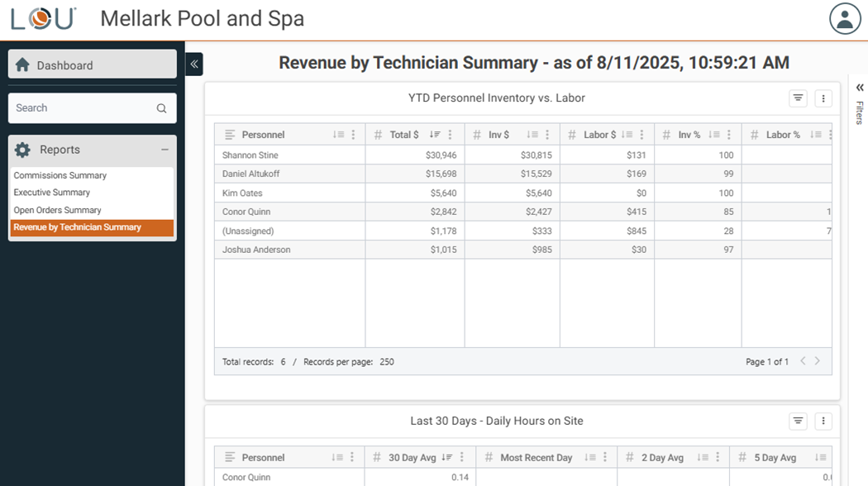Go to the Dashboard
868x486 pixels.
point(93,64)
